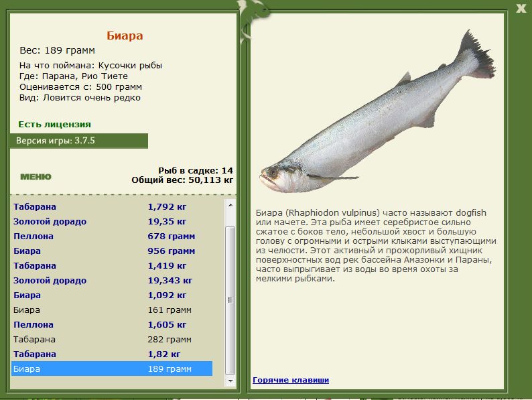Click the fish list scrollbar thumb
Screen dimensions: 532x400
click(230, 300)
